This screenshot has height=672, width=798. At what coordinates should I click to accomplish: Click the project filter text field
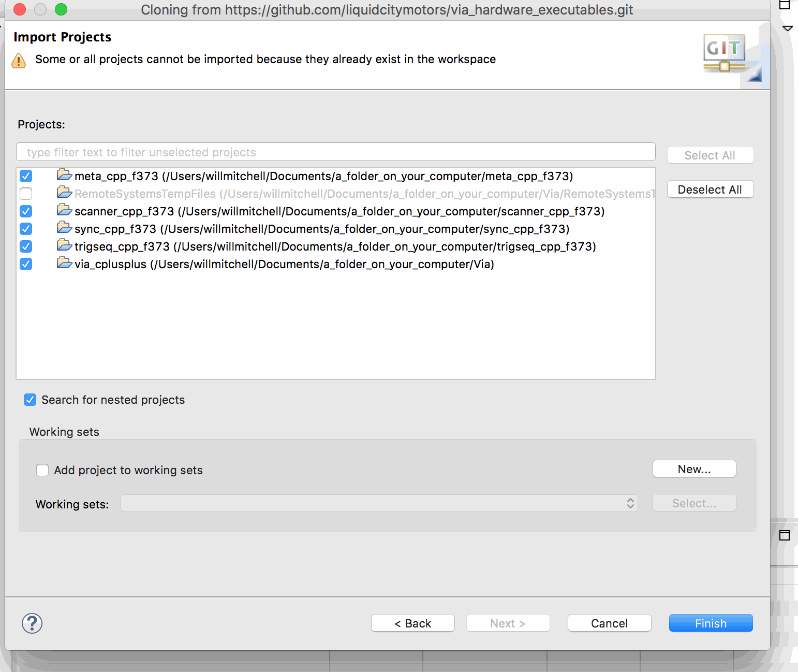335,152
